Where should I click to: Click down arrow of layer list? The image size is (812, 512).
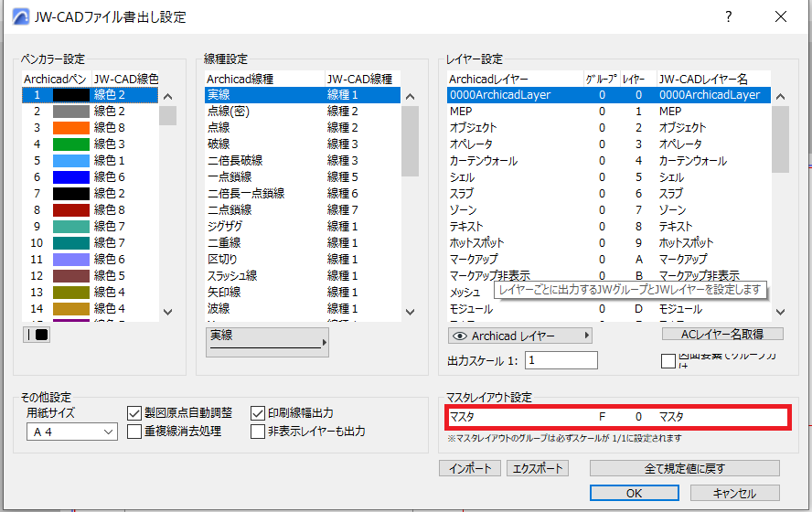780,312
